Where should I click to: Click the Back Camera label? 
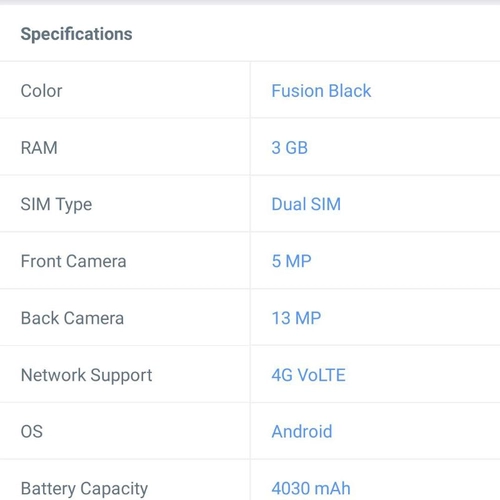[72, 318]
